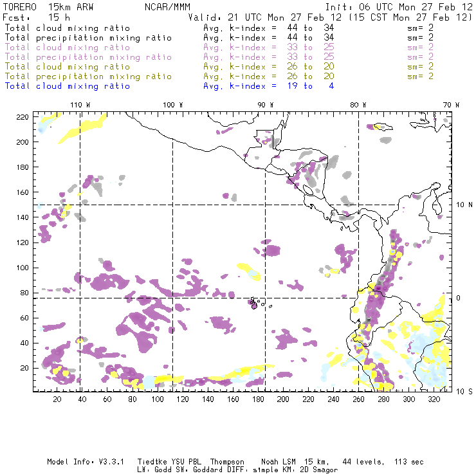Click the 70 W longitude label

pyautogui.click(x=452, y=104)
